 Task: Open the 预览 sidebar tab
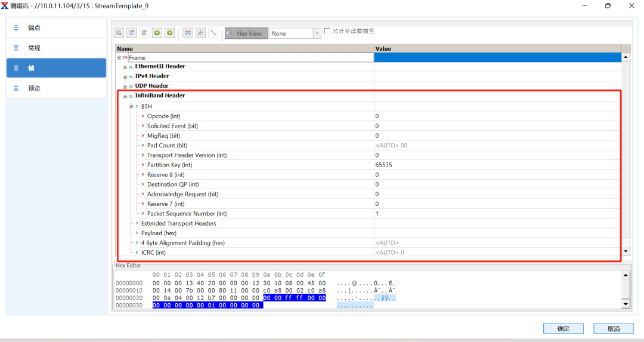56,88
